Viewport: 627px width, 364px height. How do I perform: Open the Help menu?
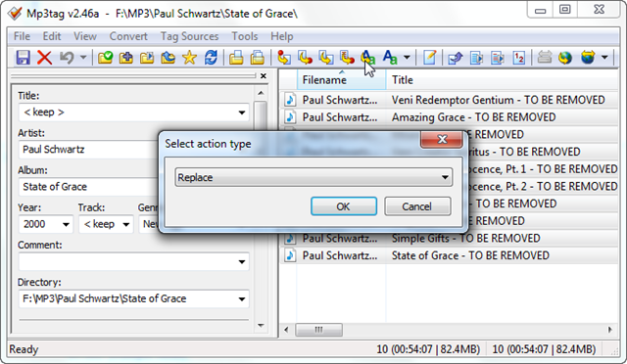(282, 36)
